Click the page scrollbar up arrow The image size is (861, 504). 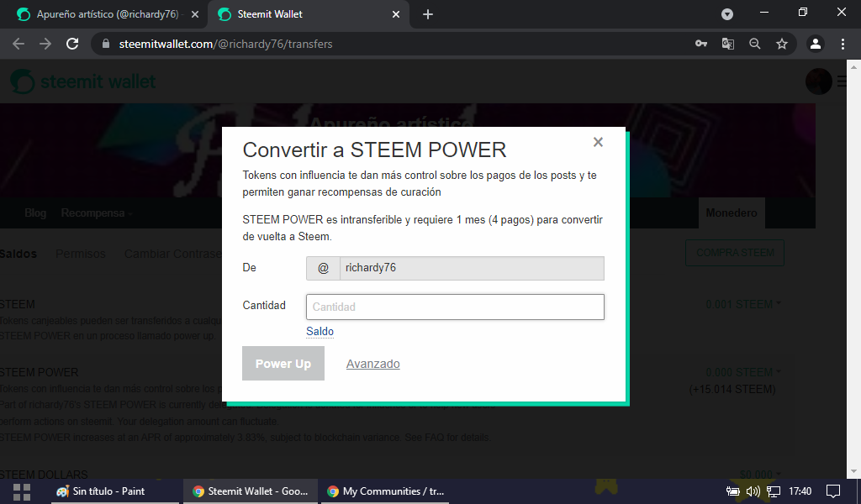854,67
